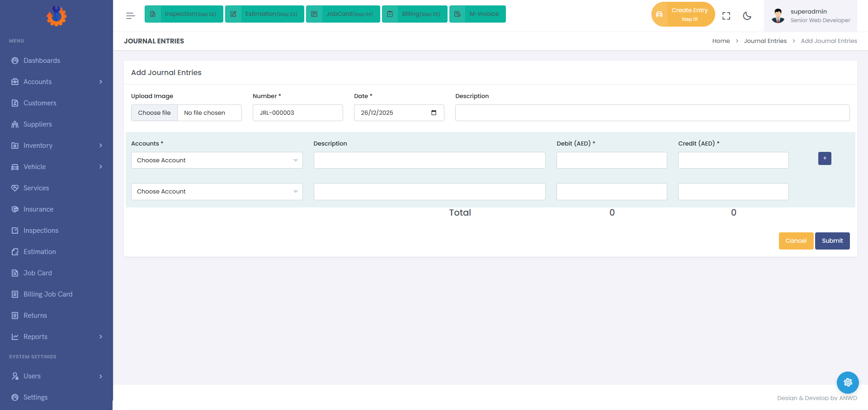
Task: Click Create Entry Step 01 button
Action: (683, 14)
